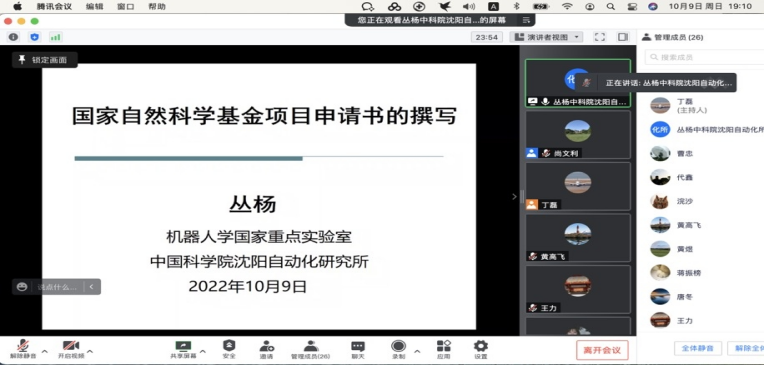
Task: Turn on camera with 开启视频
Action: 71,349
